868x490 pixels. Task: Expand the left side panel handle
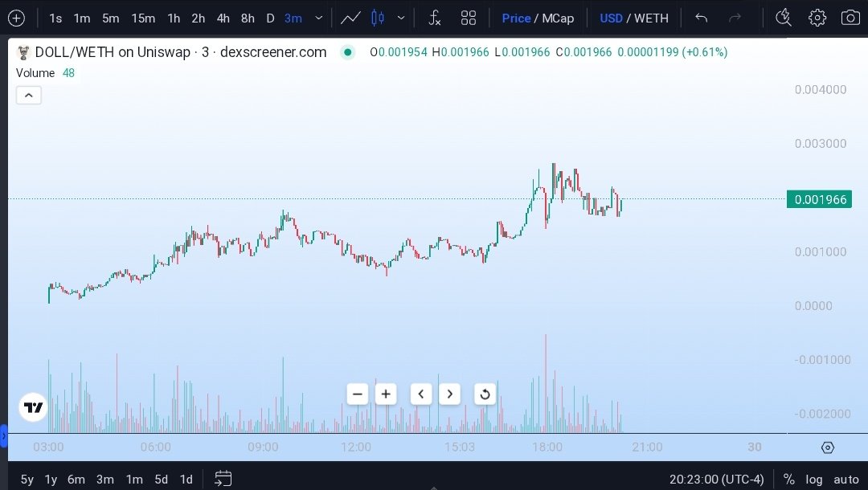pos(3,436)
